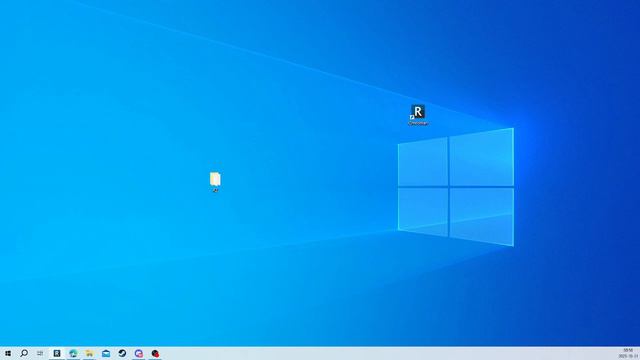
Task: Select the R shortcut on desktop
Action: click(x=418, y=115)
